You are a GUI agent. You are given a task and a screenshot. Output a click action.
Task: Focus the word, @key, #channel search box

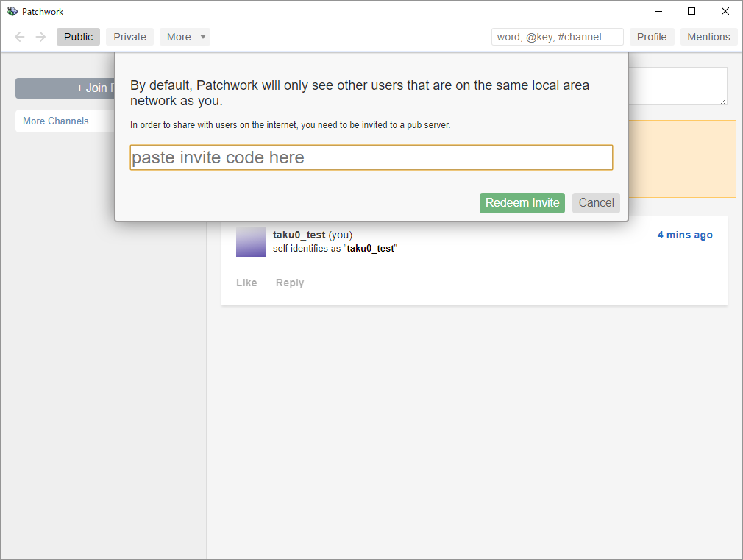click(x=558, y=37)
